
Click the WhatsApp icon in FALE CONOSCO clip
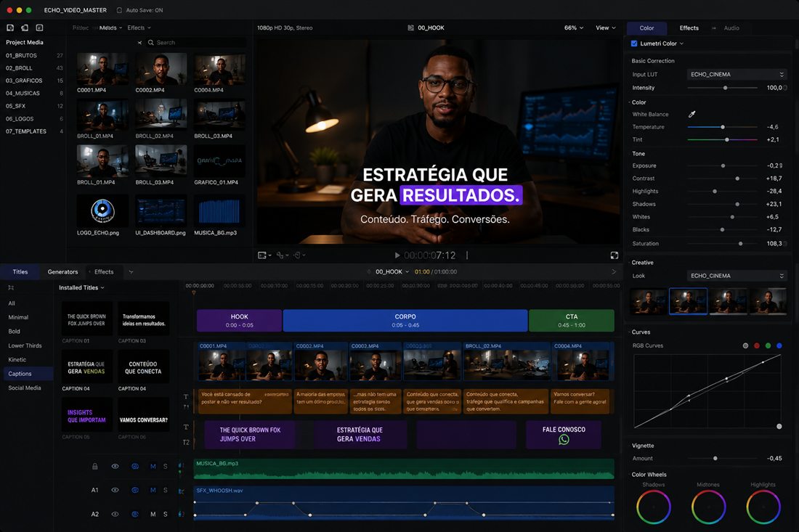pyautogui.click(x=564, y=439)
